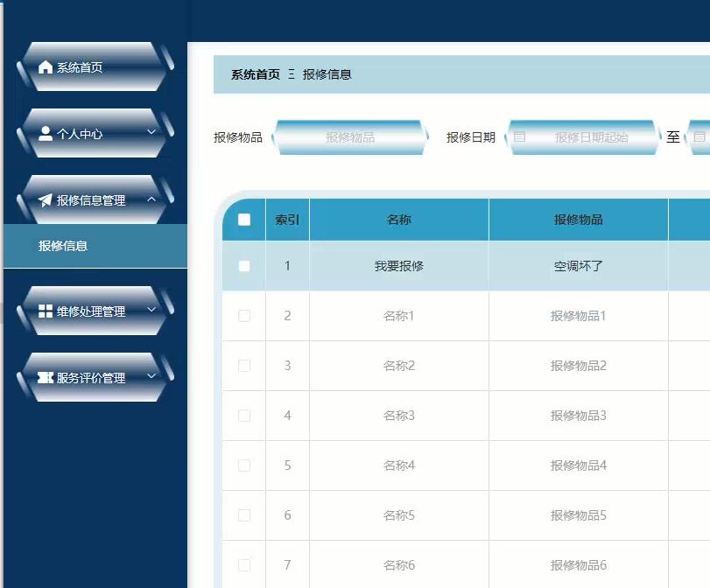Image resolution: width=710 pixels, height=588 pixels.
Task: Click the user icon beside 个人中心
Action: (x=46, y=134)
